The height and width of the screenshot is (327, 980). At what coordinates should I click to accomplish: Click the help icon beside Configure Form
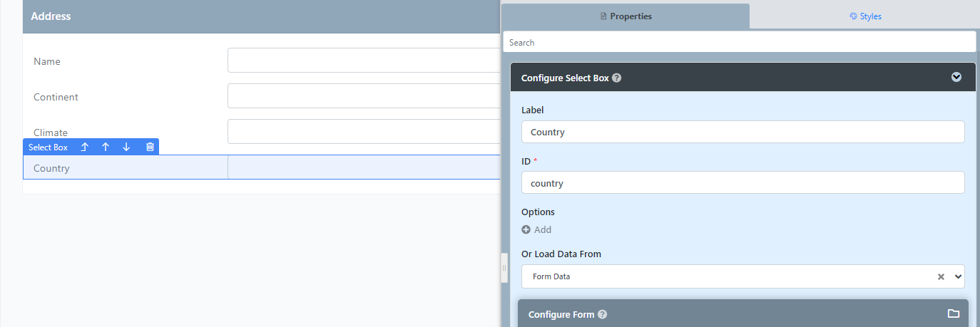603,314
